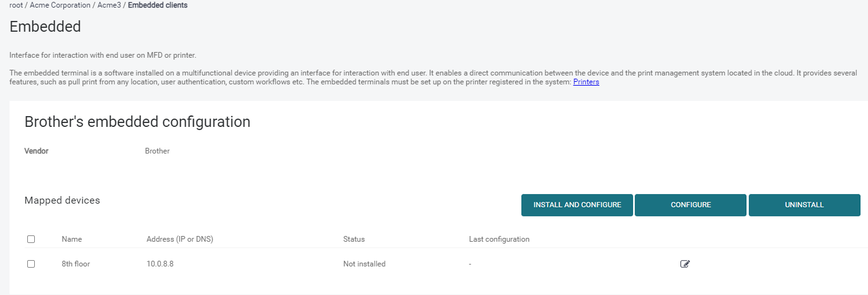The height and width of the screenshot is (295, 868).
Task: Click the INSTALL AND CONFIGURE button
Action: [577, 205]
